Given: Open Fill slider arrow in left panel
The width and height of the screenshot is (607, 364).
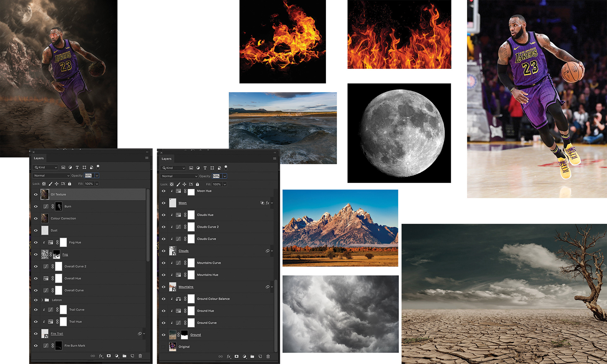Looking at the screenshot, I should tap(97, 184).
